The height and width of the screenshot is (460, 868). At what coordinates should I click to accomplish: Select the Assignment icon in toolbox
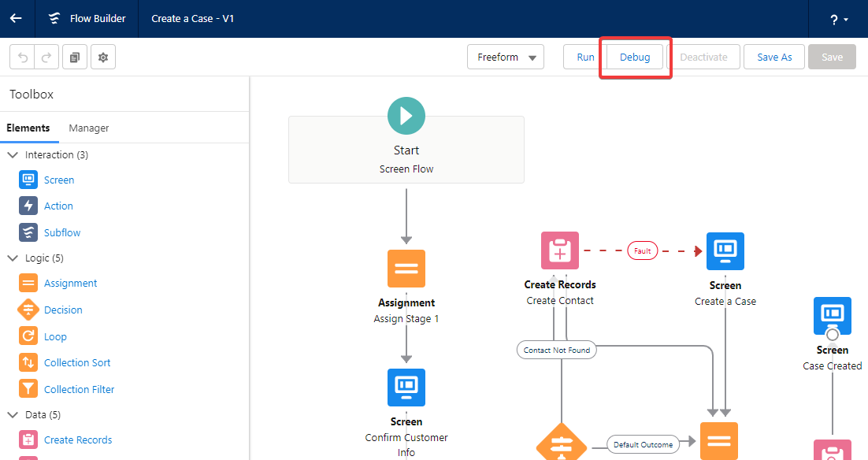[x=28, y=283]
